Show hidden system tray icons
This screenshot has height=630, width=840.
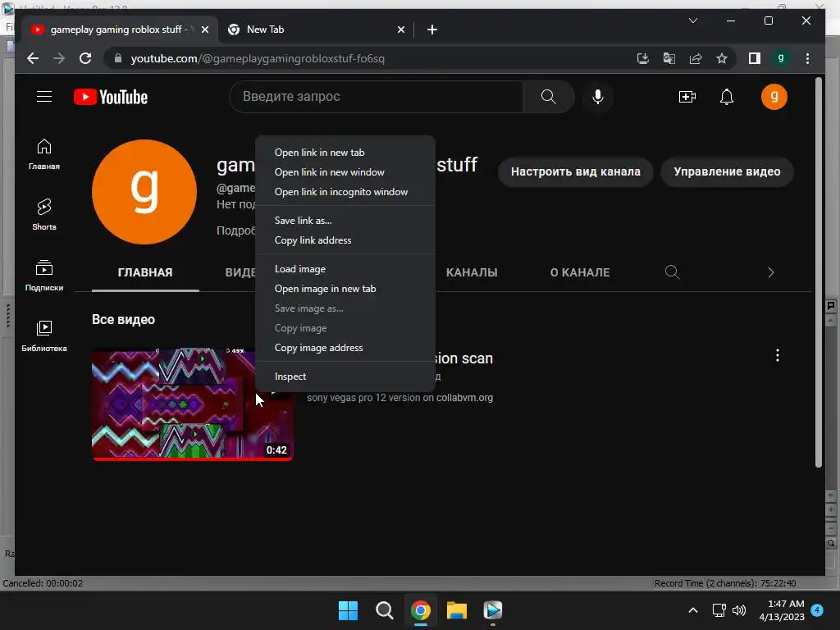tap(692, 610)
